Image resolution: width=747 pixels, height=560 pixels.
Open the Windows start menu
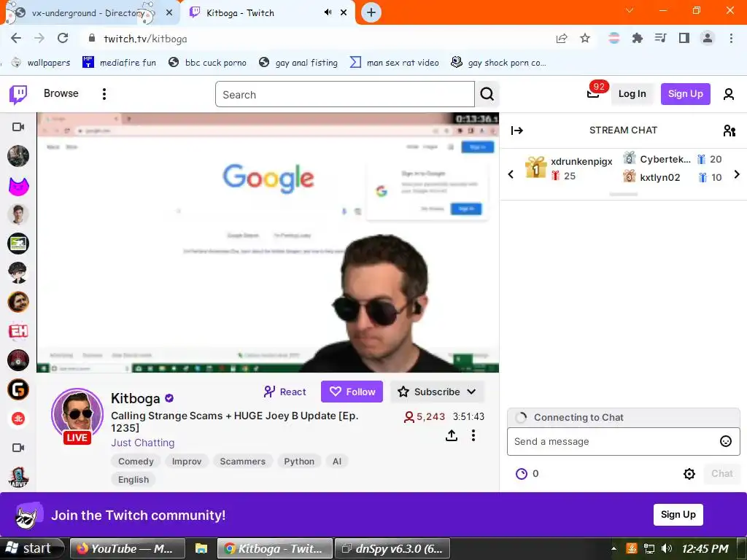[x=31, y=548]
